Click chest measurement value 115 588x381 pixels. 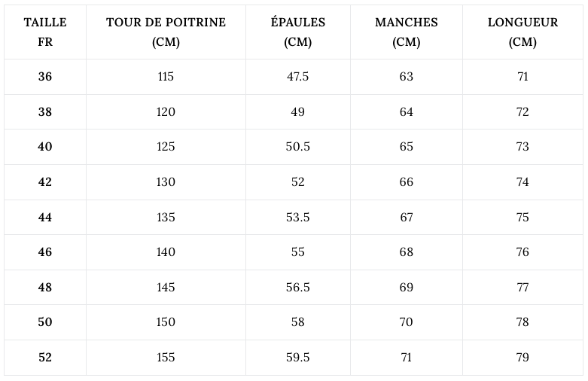[166, 77]
